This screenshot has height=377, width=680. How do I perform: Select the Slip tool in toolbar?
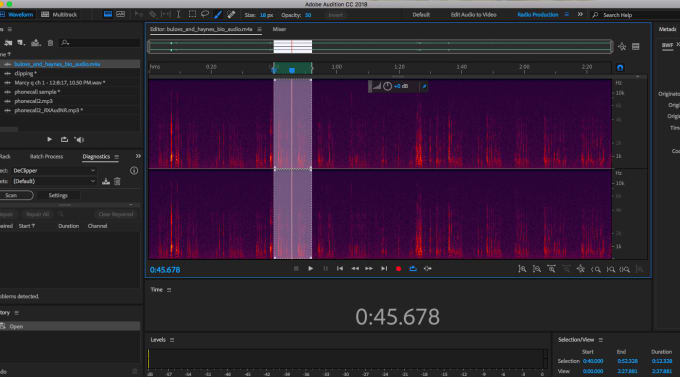[x=166, y=14]
